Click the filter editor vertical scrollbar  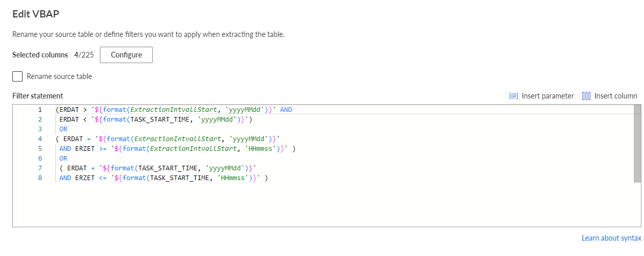637,144
